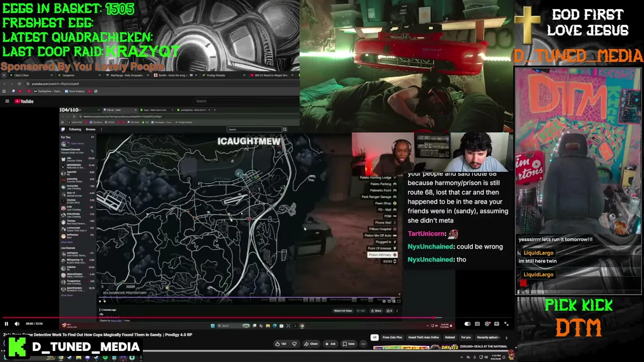The height and width of the screenshot is (362, 644).
Task: Open Following in the Twitch header
Action: 75,129
